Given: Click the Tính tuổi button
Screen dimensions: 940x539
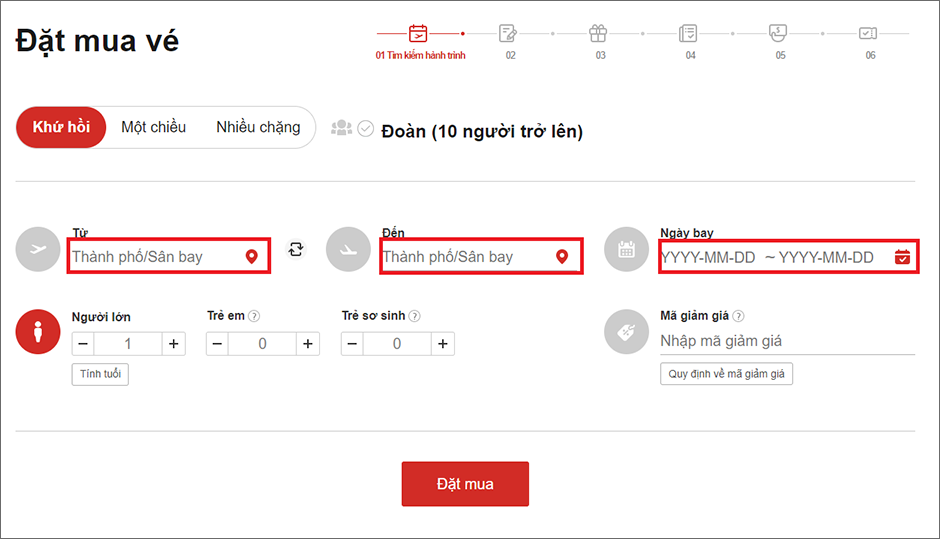Looking at the screenshot, I should [x=100, y=374].
